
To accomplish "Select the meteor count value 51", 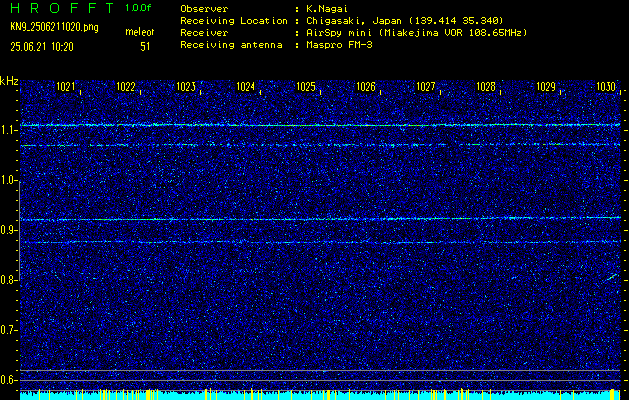I will click(x=145, y=47).
